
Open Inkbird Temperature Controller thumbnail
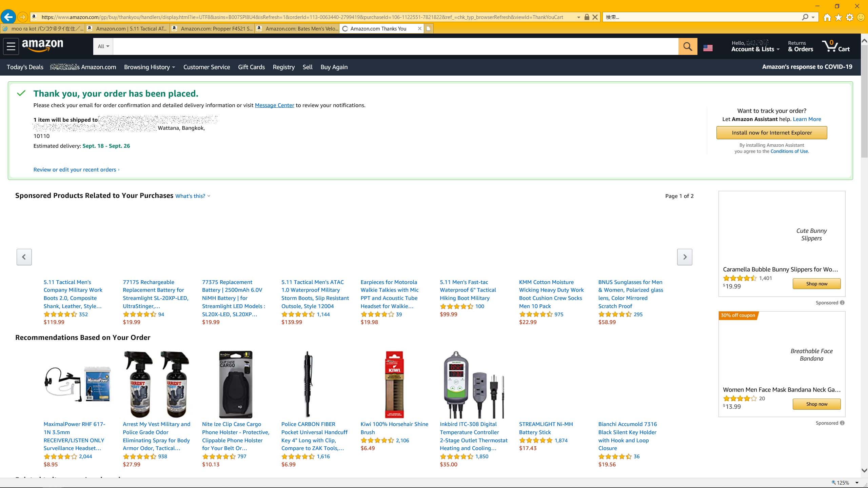coord(474,384)
